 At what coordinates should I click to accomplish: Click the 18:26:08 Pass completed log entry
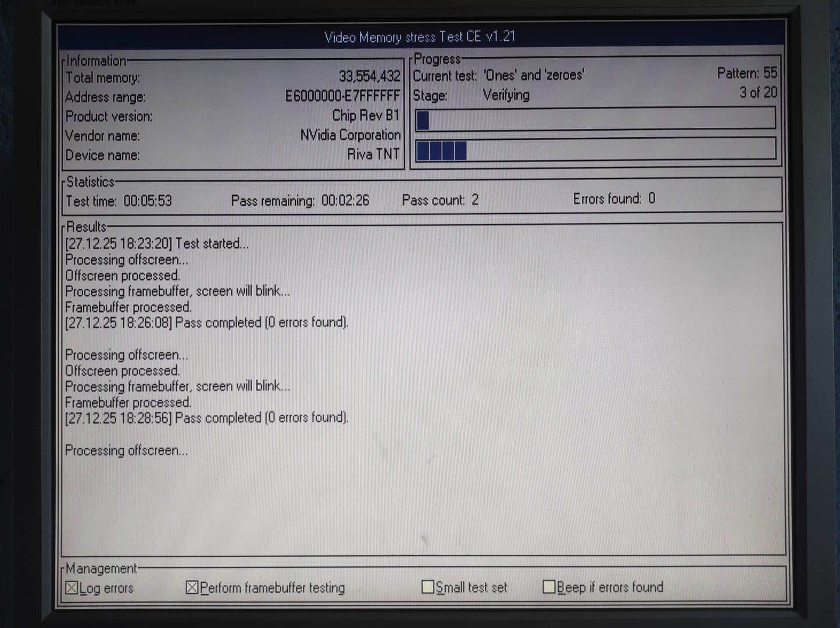(206, 322)
